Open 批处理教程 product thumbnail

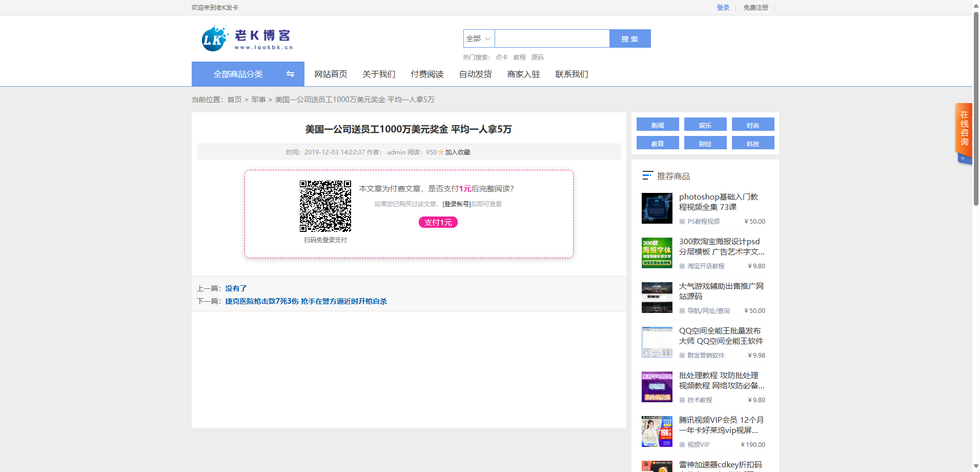(657, 387)
